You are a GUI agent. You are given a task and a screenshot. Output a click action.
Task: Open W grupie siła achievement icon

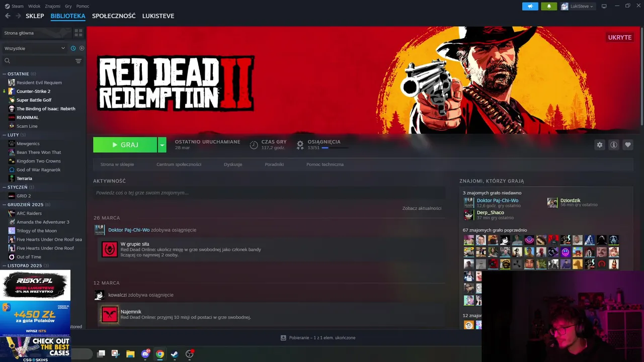[x=109, y=249]
